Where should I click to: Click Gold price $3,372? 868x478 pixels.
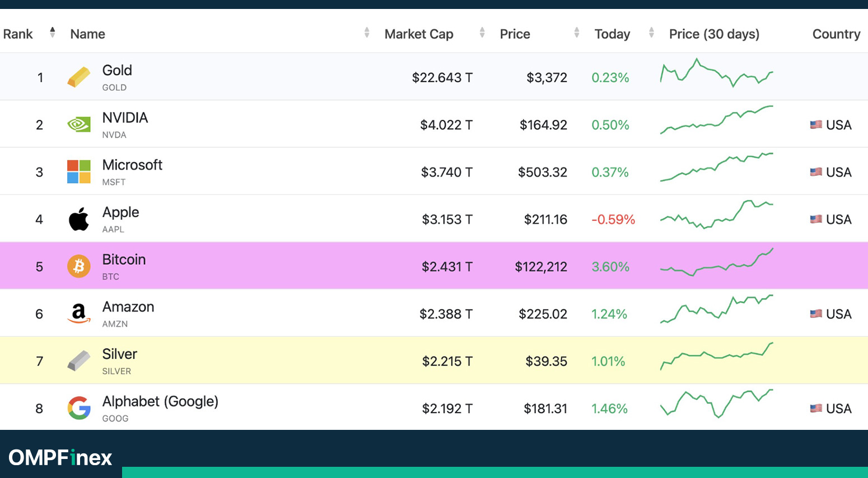tap(547, 78)
